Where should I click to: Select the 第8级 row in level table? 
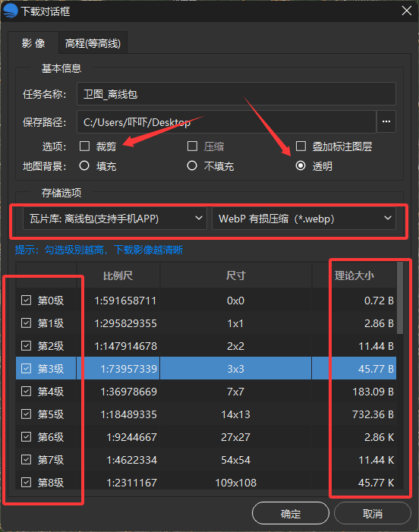pyautogui.click(x=206, y=483)
